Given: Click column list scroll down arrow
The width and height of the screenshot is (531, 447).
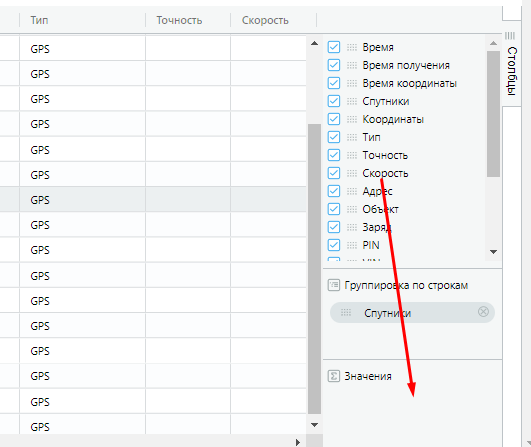Looking at the screenshot, I should [493, 252].
